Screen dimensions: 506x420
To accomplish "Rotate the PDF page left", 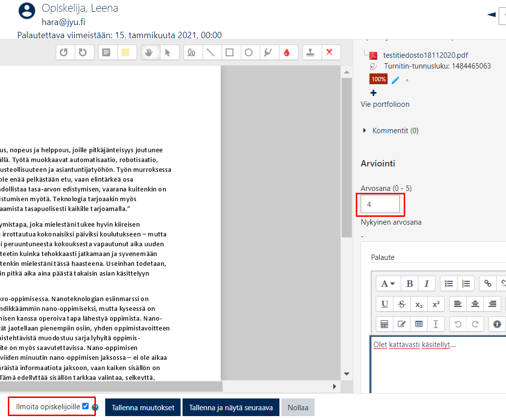I will pyautogui.click(x=64, y=52).
